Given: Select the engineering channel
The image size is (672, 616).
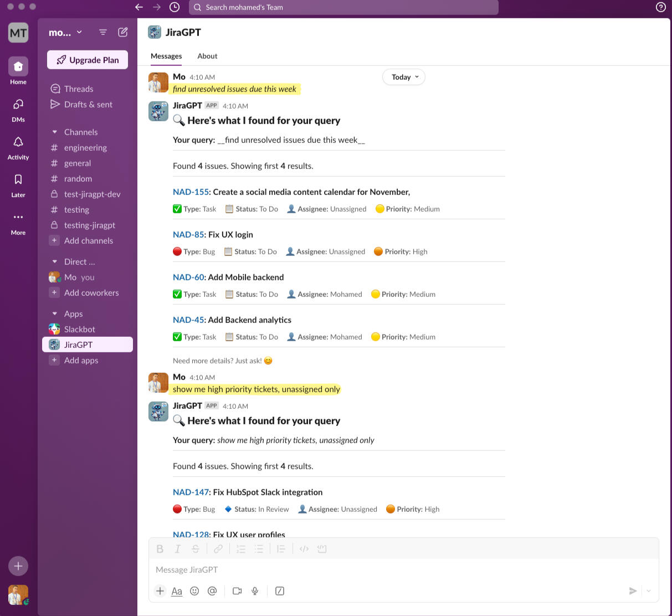Looking at the screenshot, I should (x=85, y=147).
